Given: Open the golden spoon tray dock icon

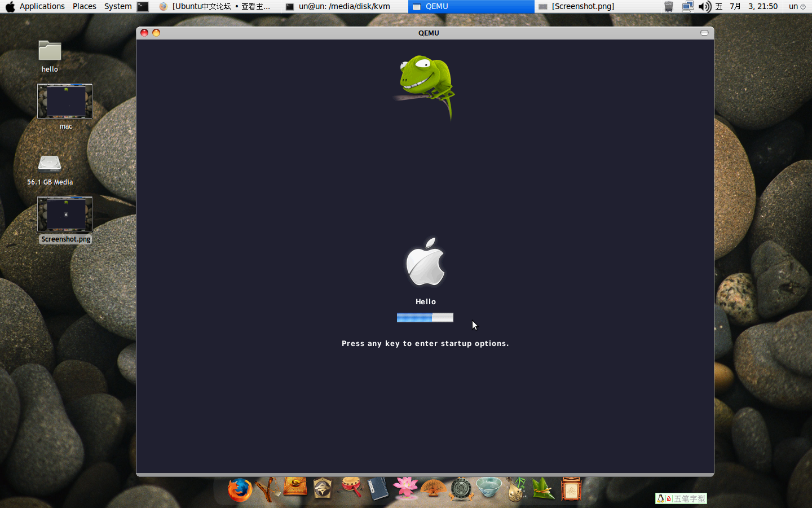Looking at the screenshot, I should 295,487.
